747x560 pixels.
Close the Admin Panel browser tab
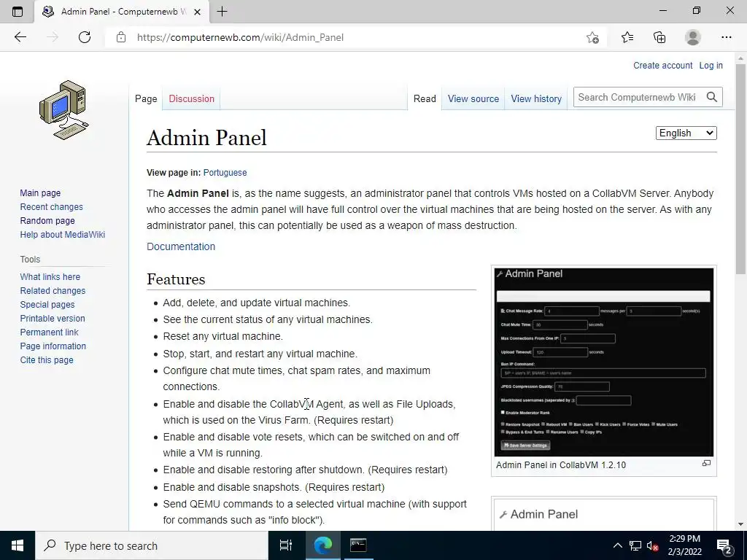[197, 12]
